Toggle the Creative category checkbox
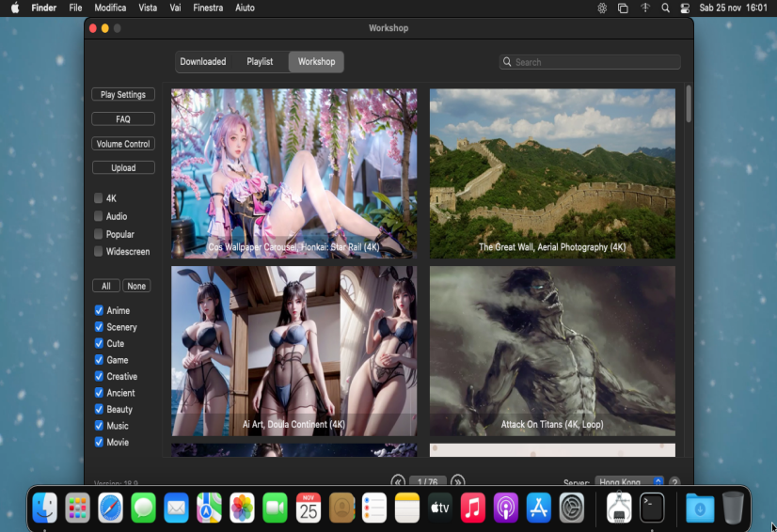777x532 pixels. click(x=99, y=377)
